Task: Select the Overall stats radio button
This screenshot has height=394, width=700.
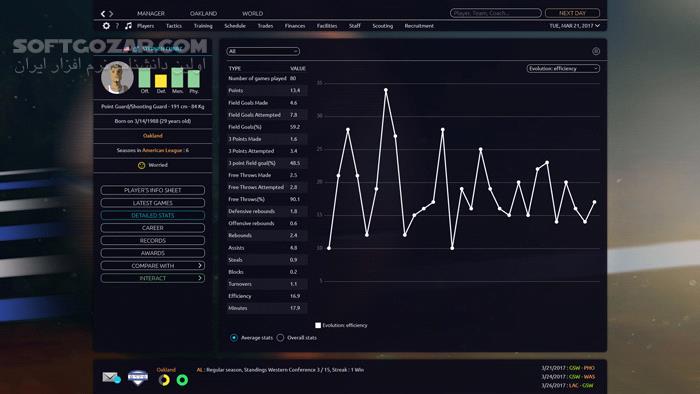Action: tap(280, 338)
